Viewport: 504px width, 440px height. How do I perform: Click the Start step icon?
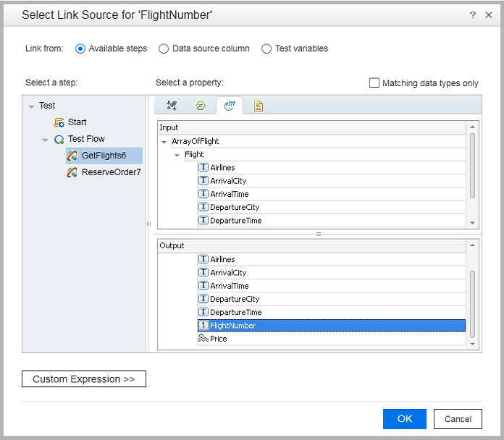click(59, 122)
